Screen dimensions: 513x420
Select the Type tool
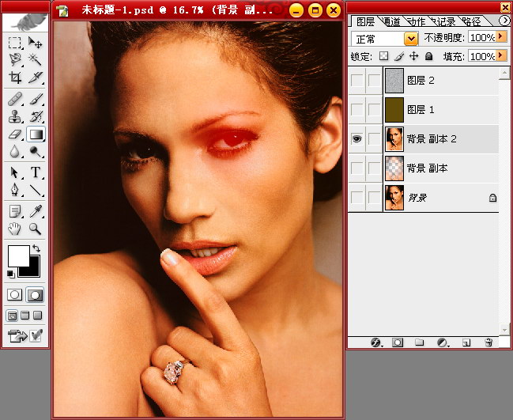pyautogui.click(x=35, y=172)
